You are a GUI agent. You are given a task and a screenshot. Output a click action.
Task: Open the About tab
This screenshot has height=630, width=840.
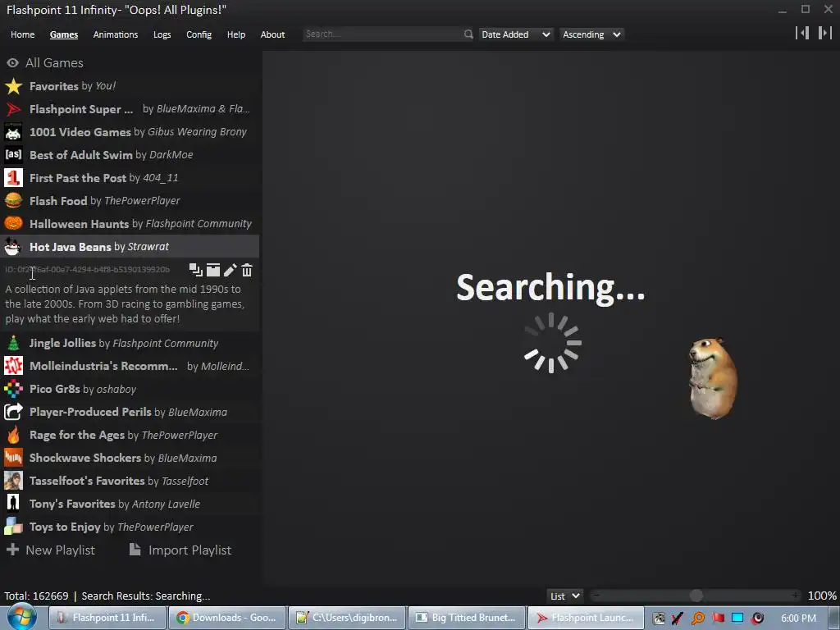tap(272, 34)
